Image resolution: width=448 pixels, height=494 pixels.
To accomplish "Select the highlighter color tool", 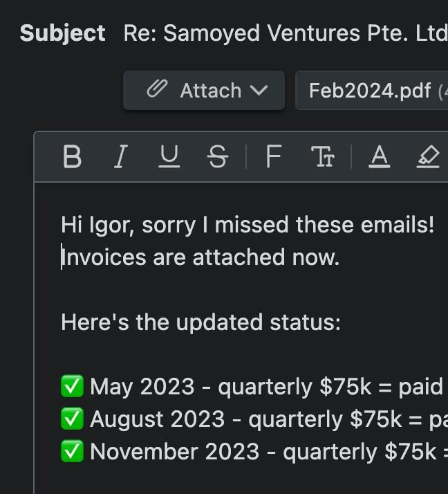I will (428, 157).
